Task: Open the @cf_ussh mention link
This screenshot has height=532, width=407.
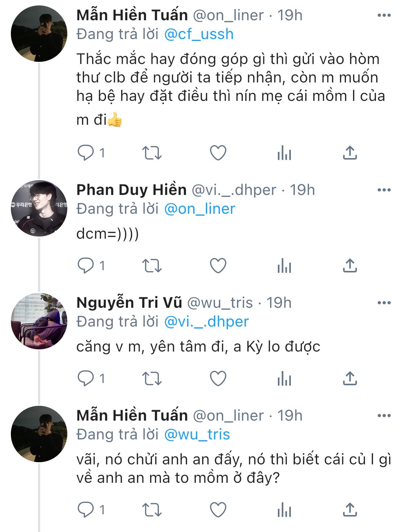Action: click(x=199, y=34)
